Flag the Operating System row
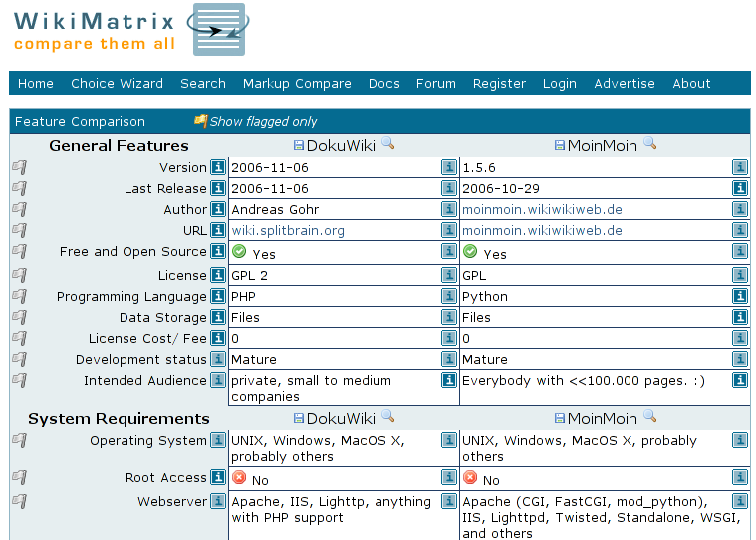The width and height of the screenshot is (756, 540). [x=20, y=440]
